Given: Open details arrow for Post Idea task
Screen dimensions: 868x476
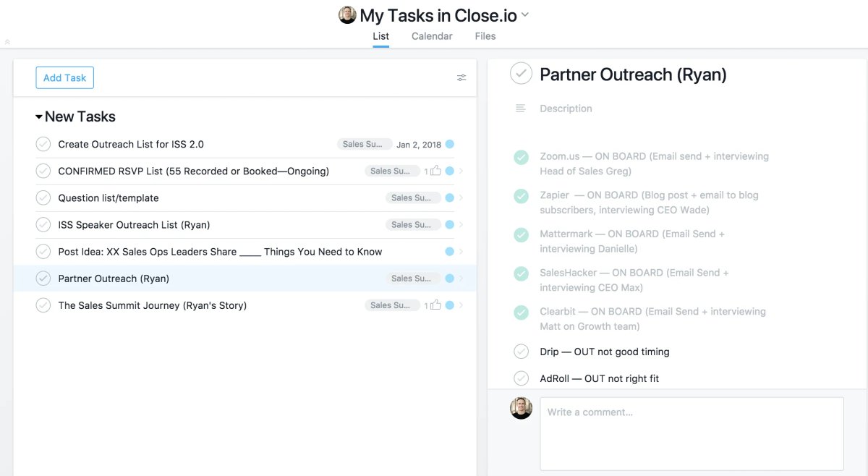Looking at the screenshot, I should coord(461,252).
